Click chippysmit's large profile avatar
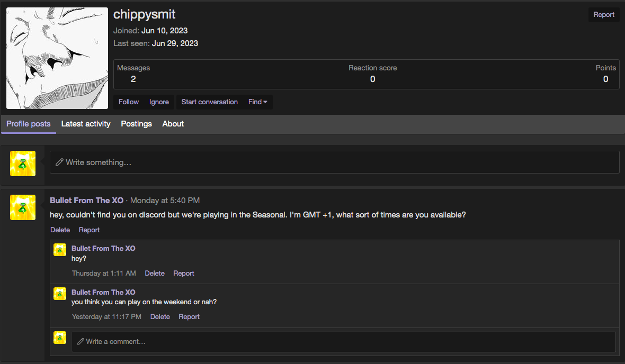This screenshot has width=625, height=364. pyautogui.click(x=57, y=58)
